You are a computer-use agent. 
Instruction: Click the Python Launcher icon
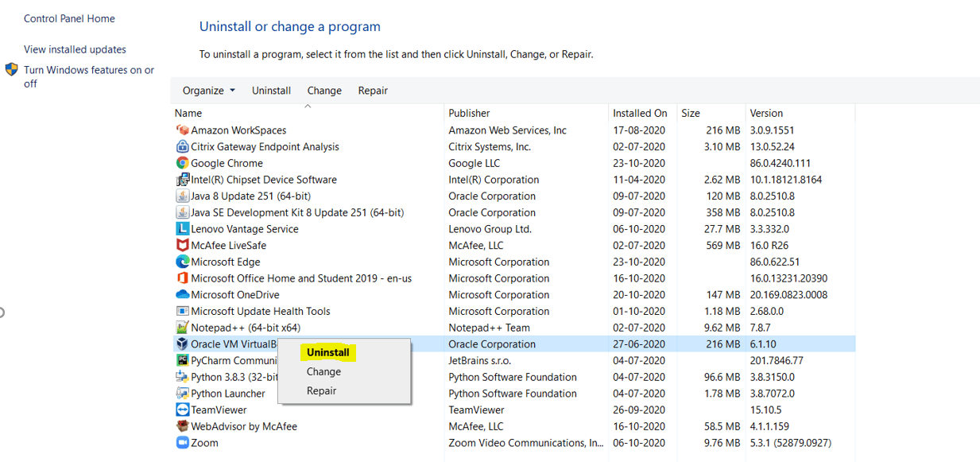[x=182, y=393]
